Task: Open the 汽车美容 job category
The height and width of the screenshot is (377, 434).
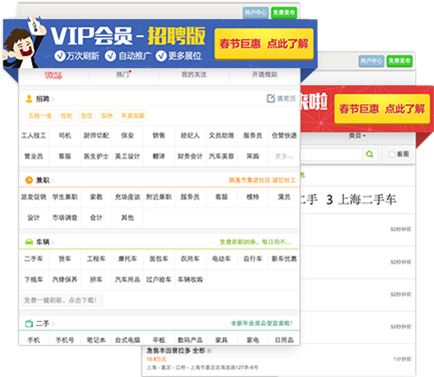Action: click(221, 156)
